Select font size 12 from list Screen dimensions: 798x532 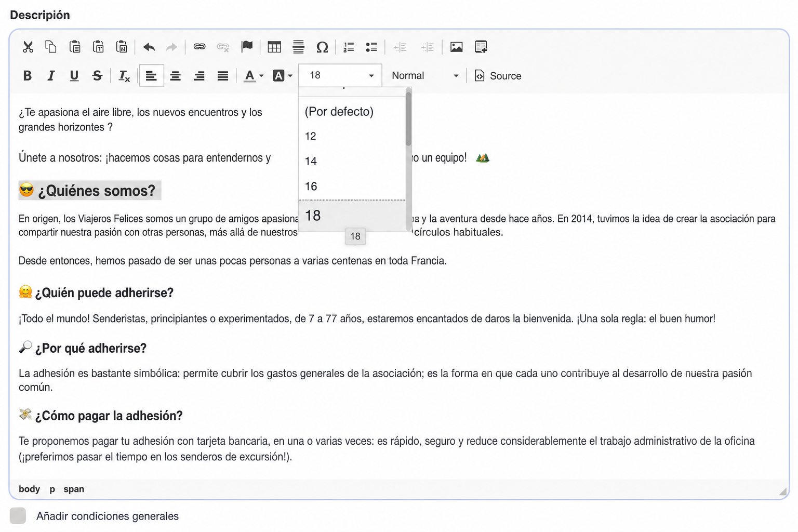[352, 136]
